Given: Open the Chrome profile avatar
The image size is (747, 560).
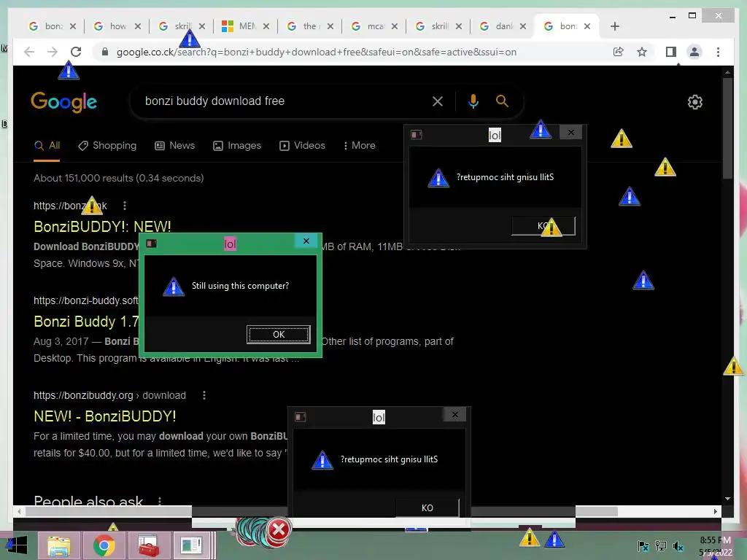Looking at the screenshot, I should (x=694, y=52).
